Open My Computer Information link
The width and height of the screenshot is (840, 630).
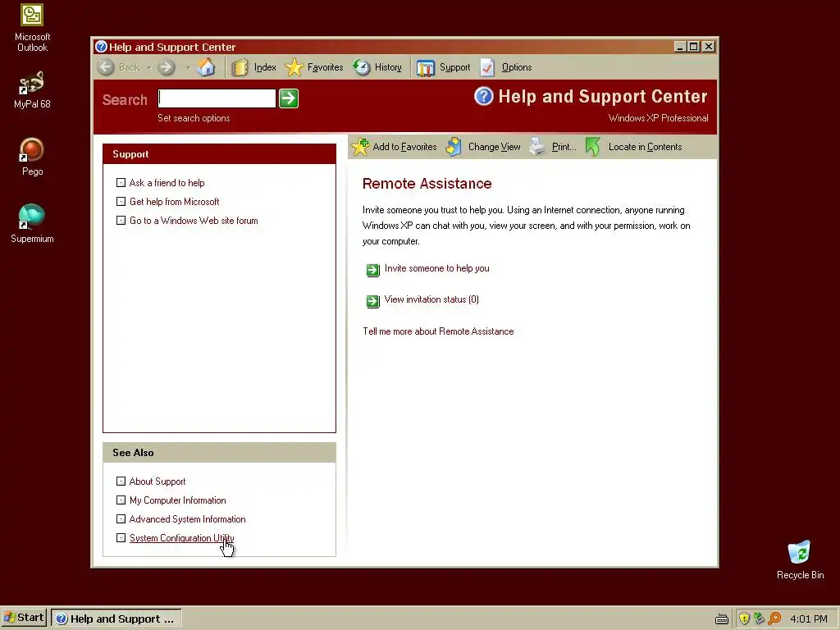click(x=178, y=500)
